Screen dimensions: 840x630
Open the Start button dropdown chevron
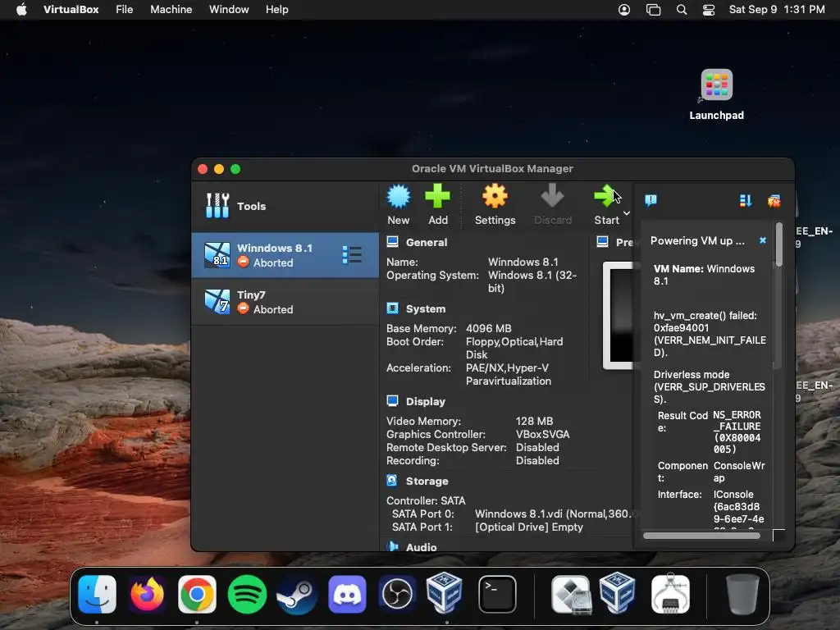pyautogui.click(x=626, y=213)
